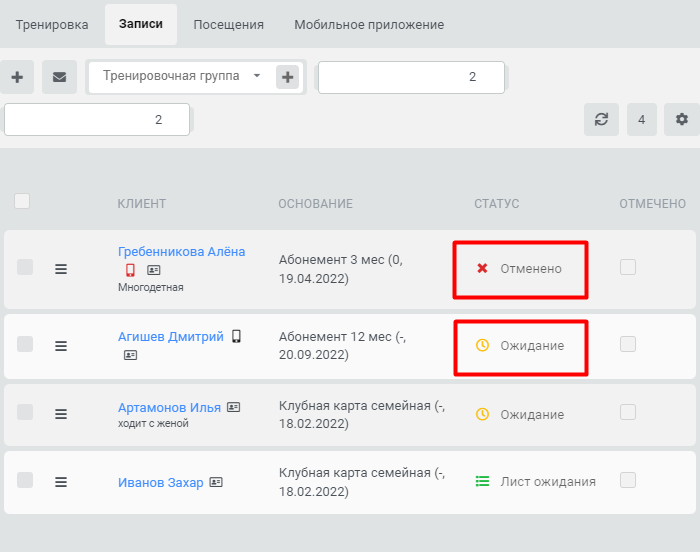
Task: Click clock status icon in Агишев Дмитрий row
Action: (x=482, y=345)
